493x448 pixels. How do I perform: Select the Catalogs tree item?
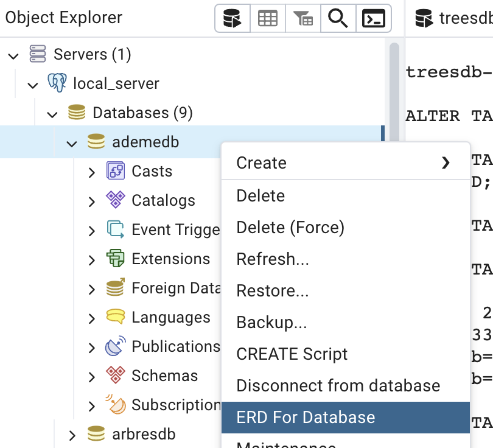coord(163,200)
